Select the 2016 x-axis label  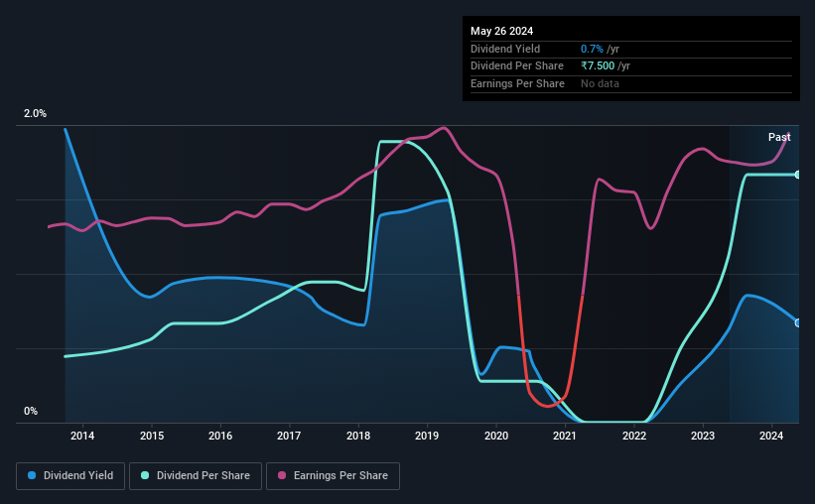220,436
